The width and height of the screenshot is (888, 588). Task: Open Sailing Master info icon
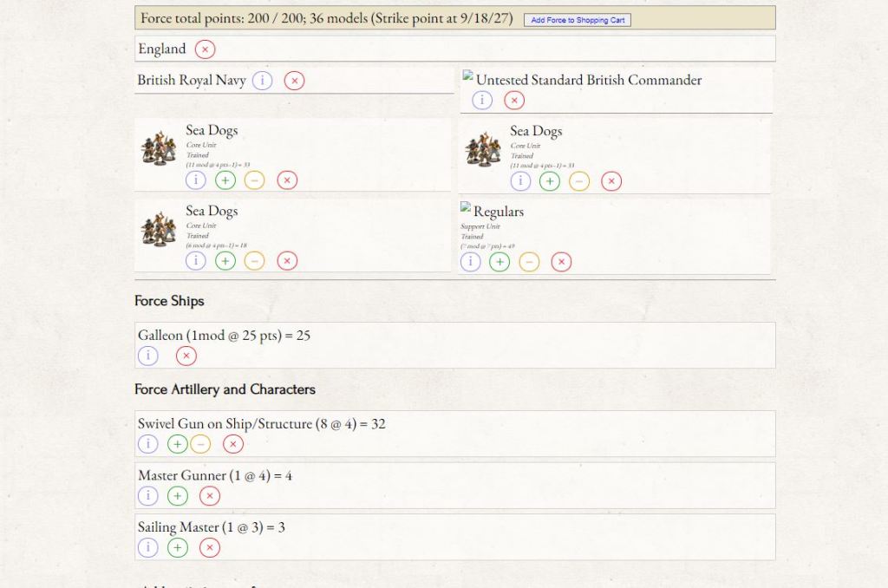148,547
